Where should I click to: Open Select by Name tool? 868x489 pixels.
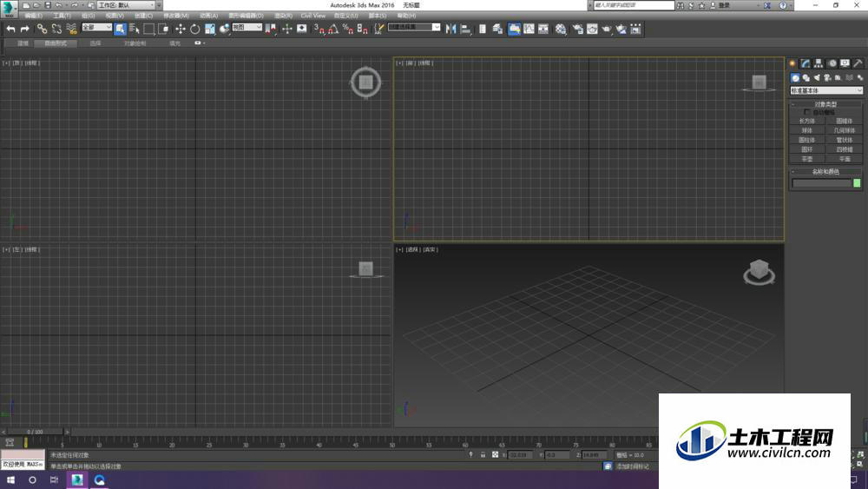pyautogui.click(x=134, y=29)
